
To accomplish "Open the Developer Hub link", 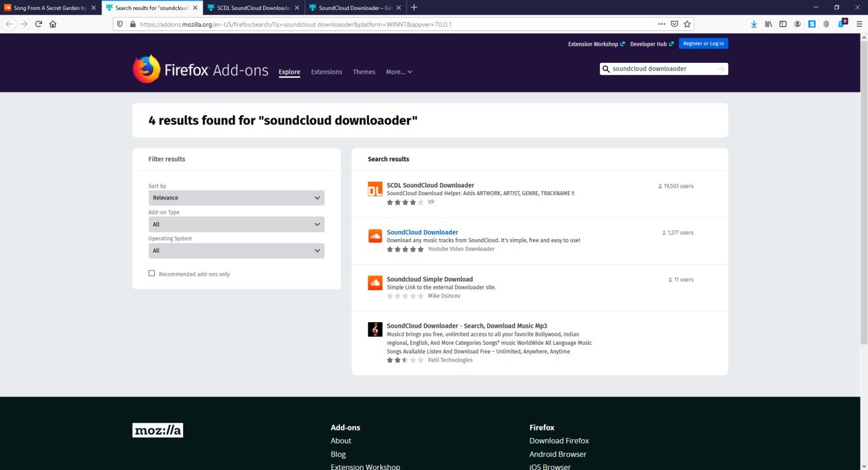I will pyautogui.click(x=651, y=44).
